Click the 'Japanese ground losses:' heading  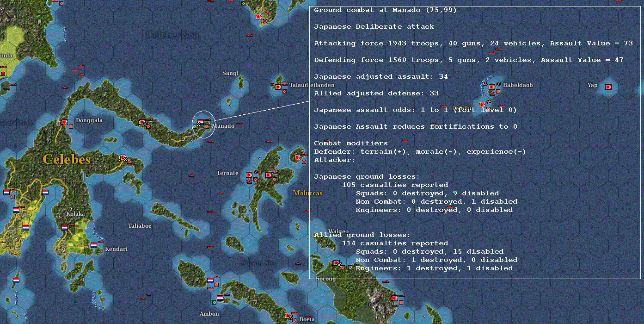[367, 177]
